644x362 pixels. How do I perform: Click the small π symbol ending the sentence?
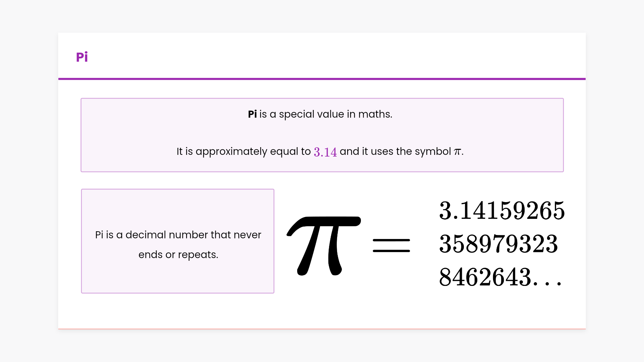tap(457, 152)
